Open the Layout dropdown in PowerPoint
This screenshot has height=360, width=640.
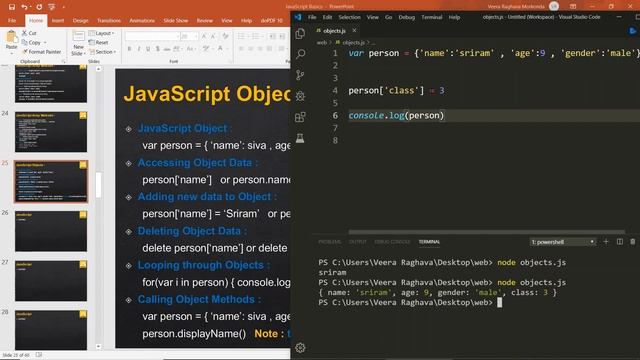pos(102,33)
